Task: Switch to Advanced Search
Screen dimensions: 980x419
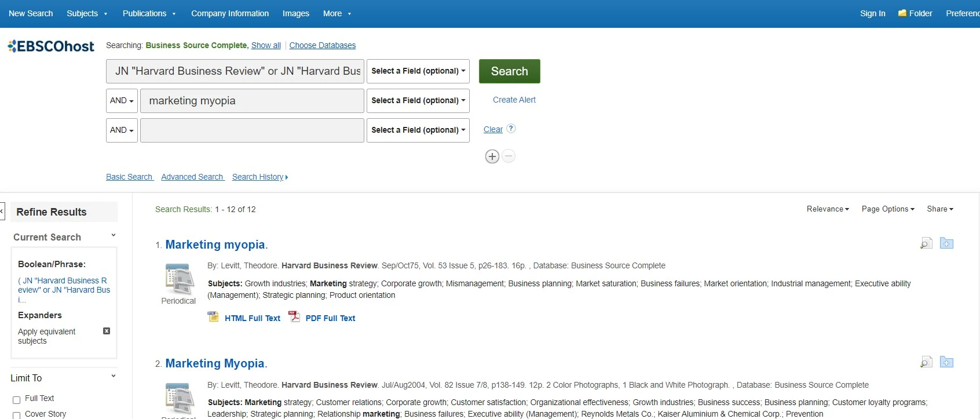Action: [192, 177]
